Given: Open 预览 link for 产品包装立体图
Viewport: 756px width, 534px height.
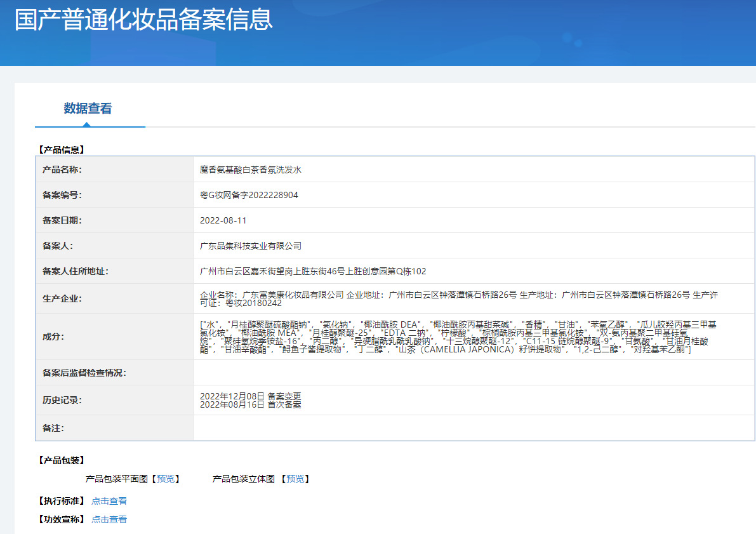Looking at the screenshot, I should coord(295,479).
